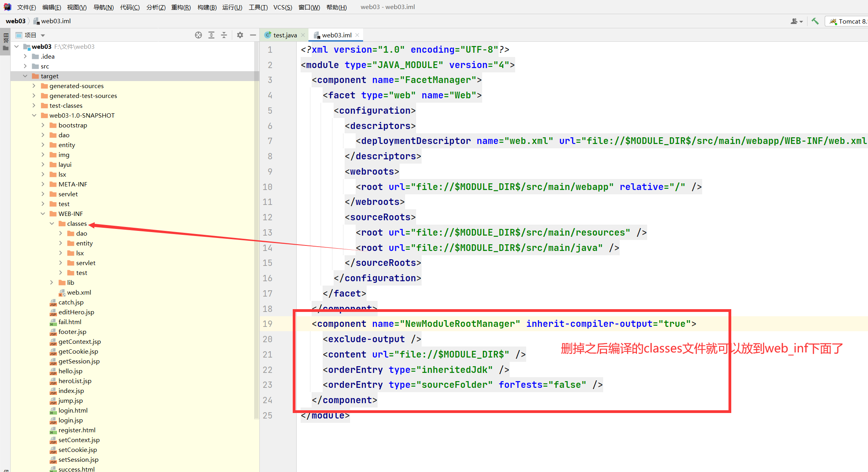Open the 构建(B) menu
This screenshot has width=868, height=472.
(x=207, y=7)
